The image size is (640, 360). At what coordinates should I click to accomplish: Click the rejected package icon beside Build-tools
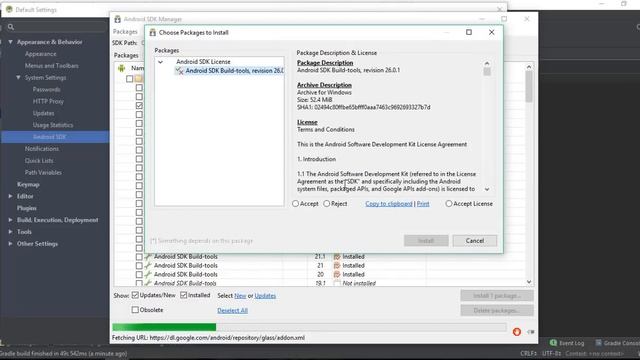tap(179, 71)
